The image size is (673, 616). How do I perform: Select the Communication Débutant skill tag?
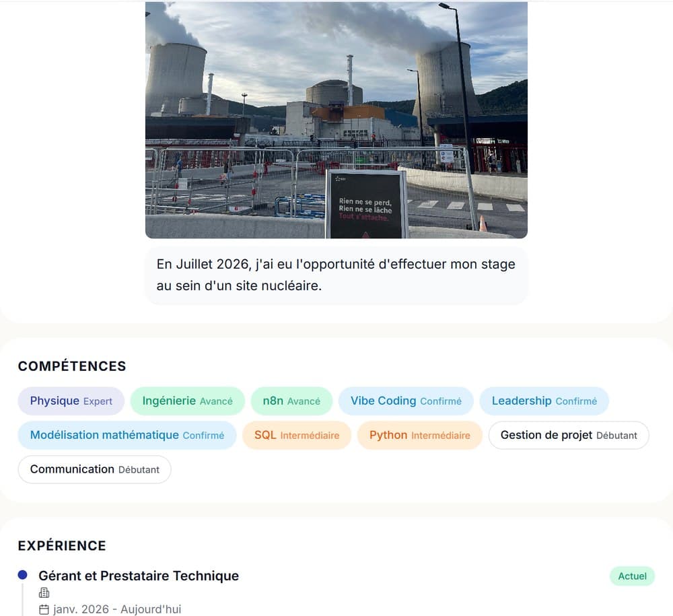tap(94, 470)
